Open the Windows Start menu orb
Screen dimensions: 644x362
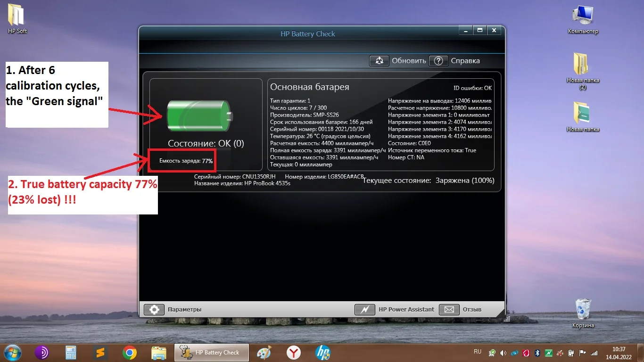pos(13,352)
